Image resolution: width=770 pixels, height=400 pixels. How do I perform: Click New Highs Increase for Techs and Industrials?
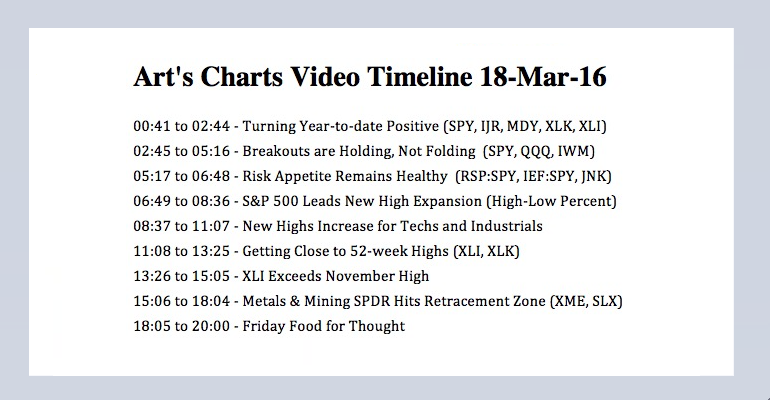click(393, 227)
